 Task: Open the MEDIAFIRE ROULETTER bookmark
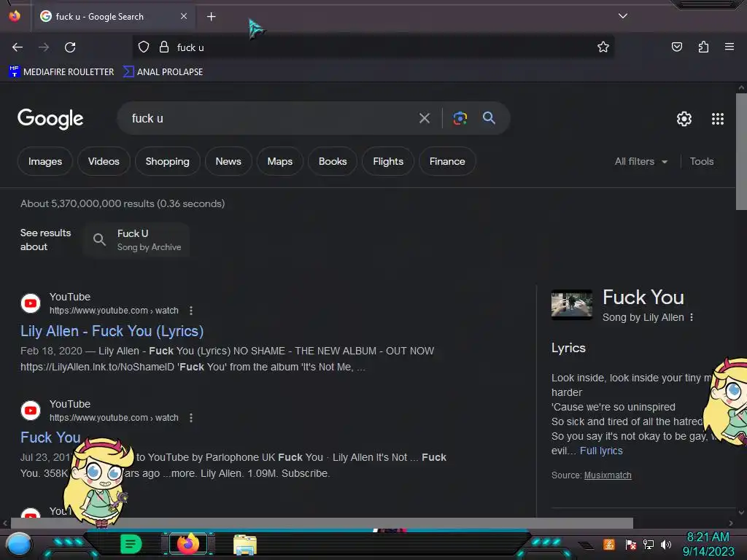(x=61, y=72)
